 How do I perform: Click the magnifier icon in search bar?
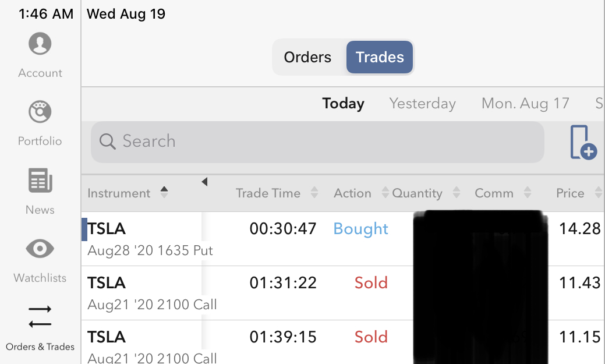click(107, 142)
